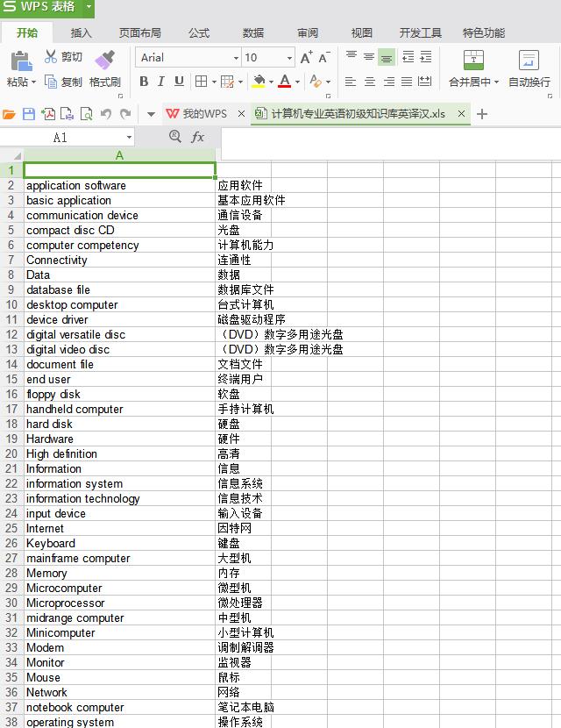Toggle bold formatting
The width and height of the screenshot is (561, 728).
(144, 82)
